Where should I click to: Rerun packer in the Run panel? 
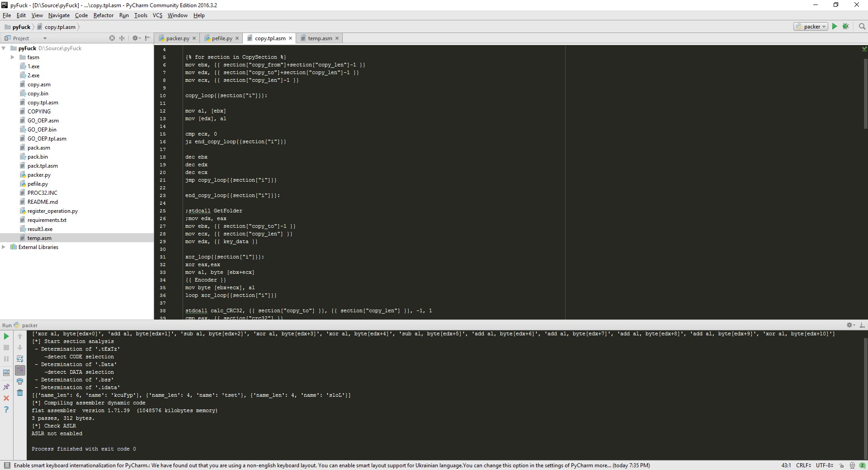point(6,336)
